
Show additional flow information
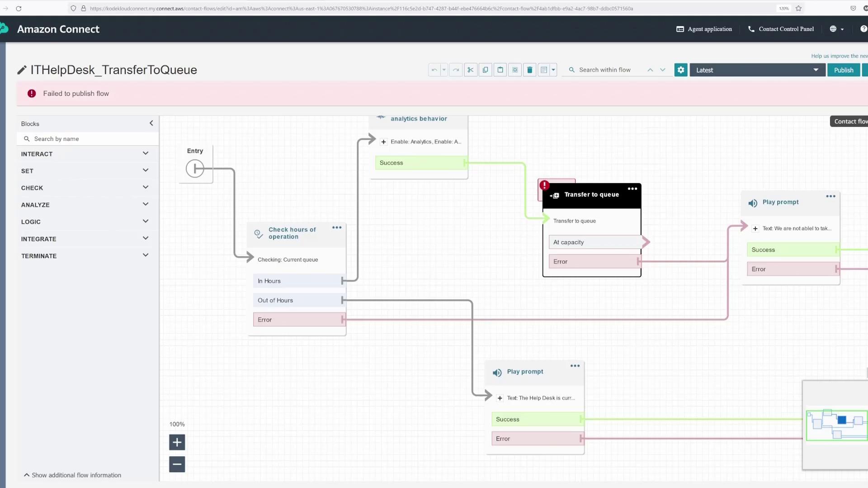tap(72, 475)
